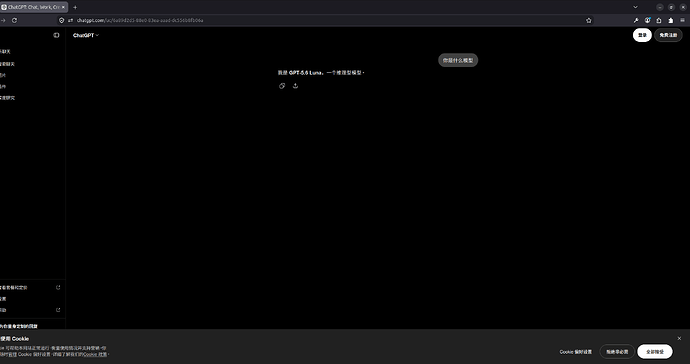Copy the GPT response with copy icon
690x364 pixels.
[282, 86]
